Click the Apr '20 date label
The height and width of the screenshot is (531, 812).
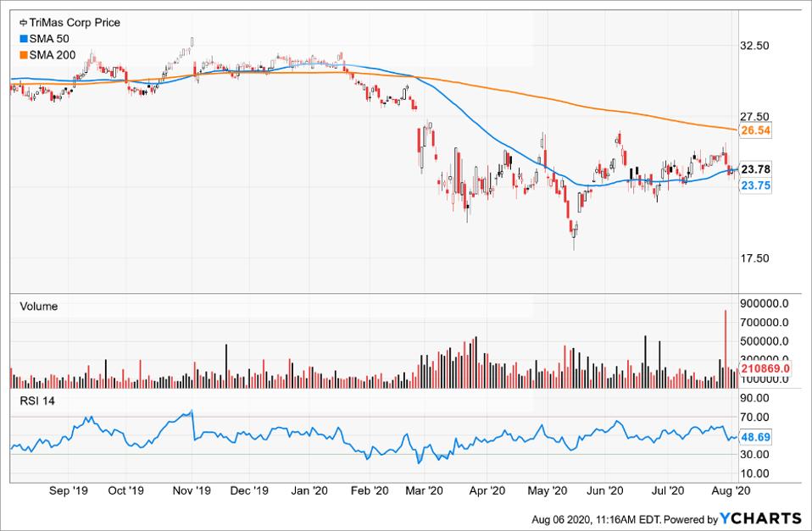[487, 490]
